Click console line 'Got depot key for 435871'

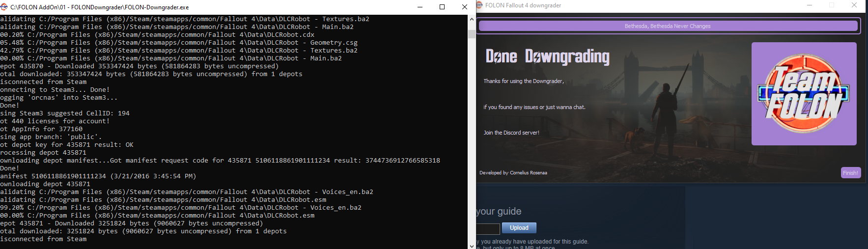point(67,145)
